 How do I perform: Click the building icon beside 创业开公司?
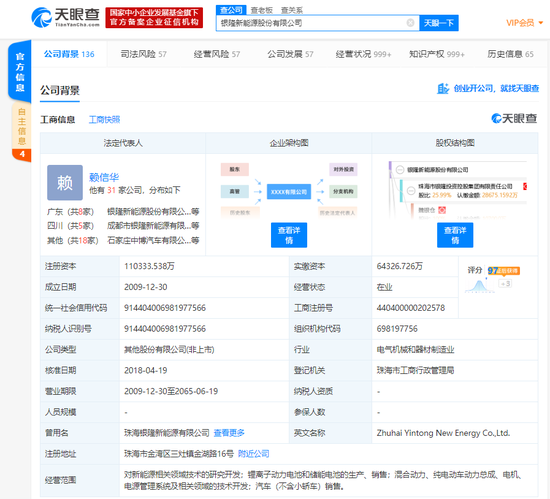443,88
